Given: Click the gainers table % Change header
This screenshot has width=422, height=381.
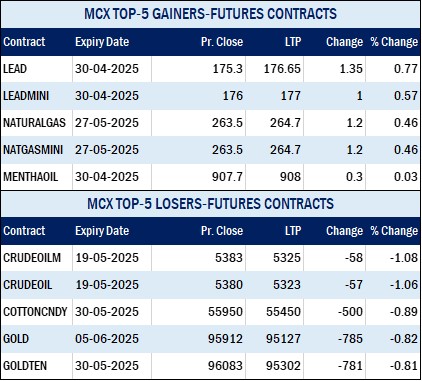Looking at the screenshot, I should 394,42.
